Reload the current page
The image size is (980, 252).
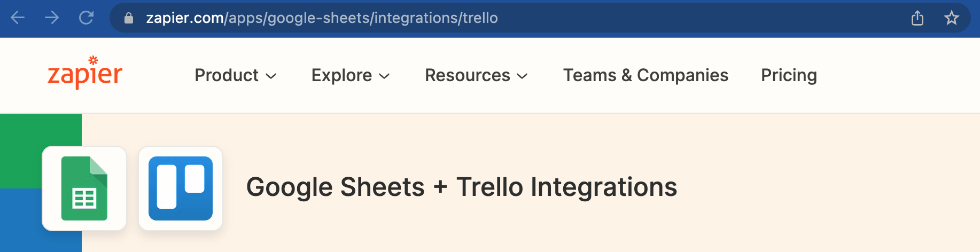[x=86, y=18]
